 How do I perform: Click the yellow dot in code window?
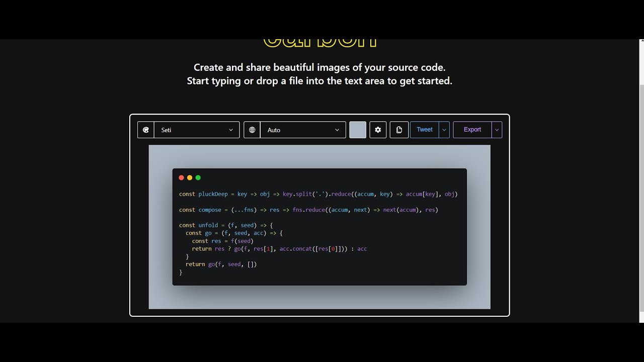click(x=190, y=177)
